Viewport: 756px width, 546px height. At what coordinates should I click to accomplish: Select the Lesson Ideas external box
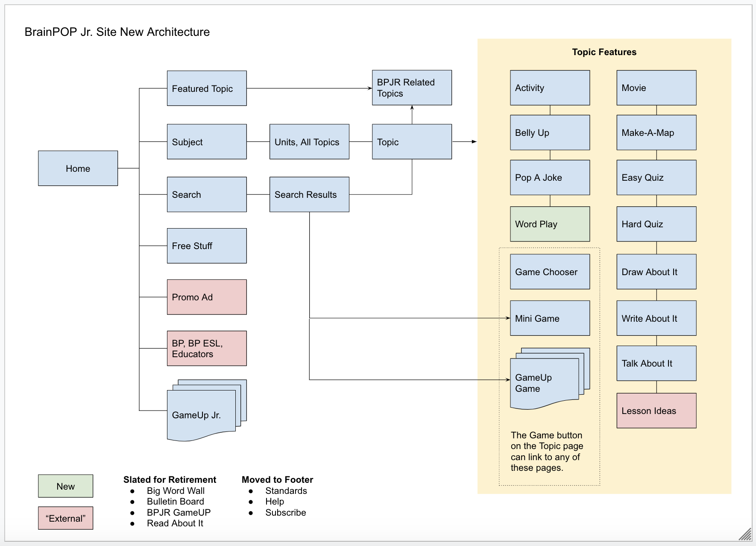pos(656,411)
